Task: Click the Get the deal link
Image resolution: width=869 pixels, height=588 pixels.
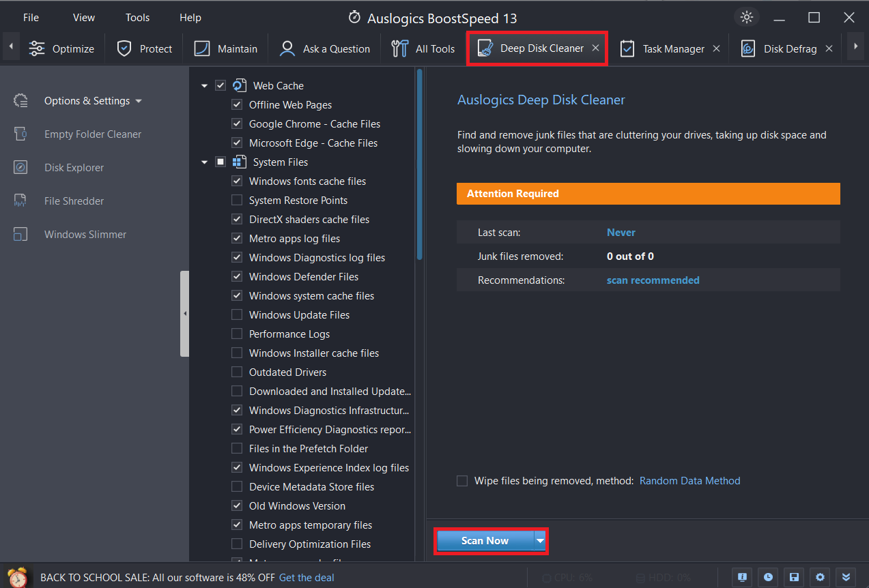Action: pyautogui.click(x=307, y=578)
